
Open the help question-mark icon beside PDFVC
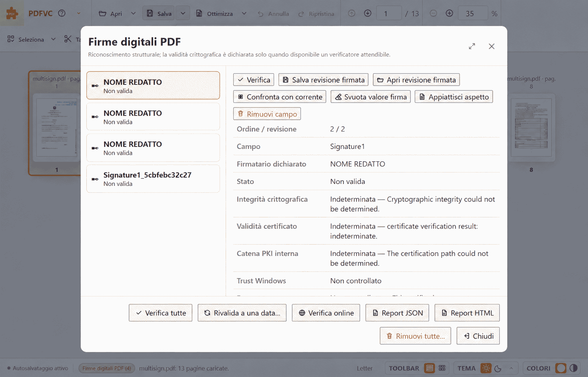click(62, 13)
